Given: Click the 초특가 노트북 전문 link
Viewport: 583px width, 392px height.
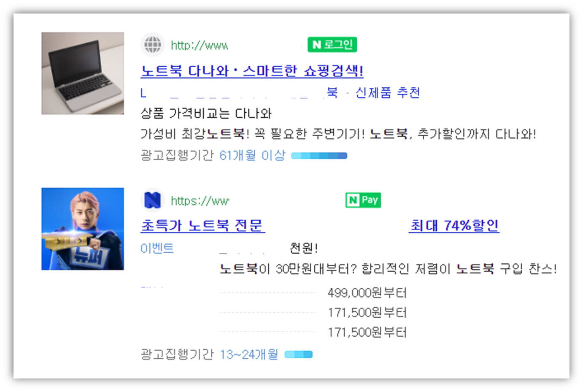Looking at the screenshot, I should click(202, 226).
